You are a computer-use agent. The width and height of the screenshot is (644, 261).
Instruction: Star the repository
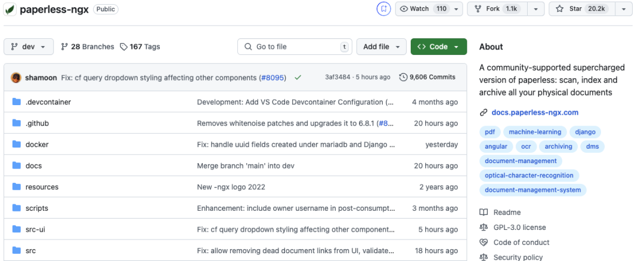[x=583, y=8]
